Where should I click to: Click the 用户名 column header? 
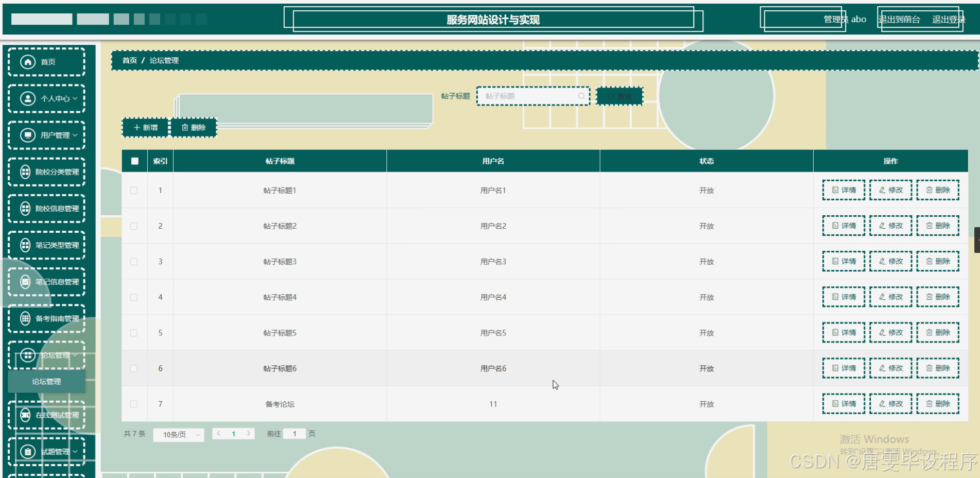(493, 161)
